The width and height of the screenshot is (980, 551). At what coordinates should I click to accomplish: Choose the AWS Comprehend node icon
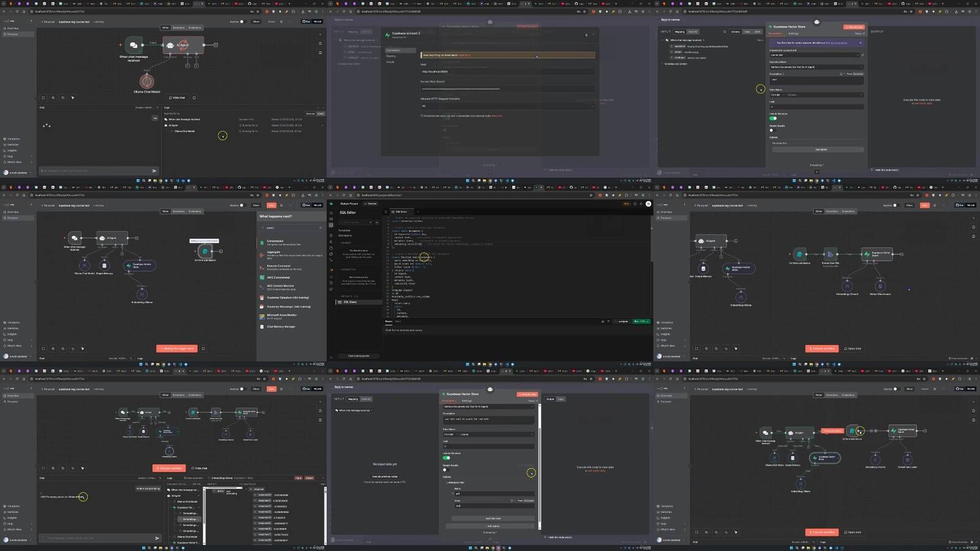point(262,278)
